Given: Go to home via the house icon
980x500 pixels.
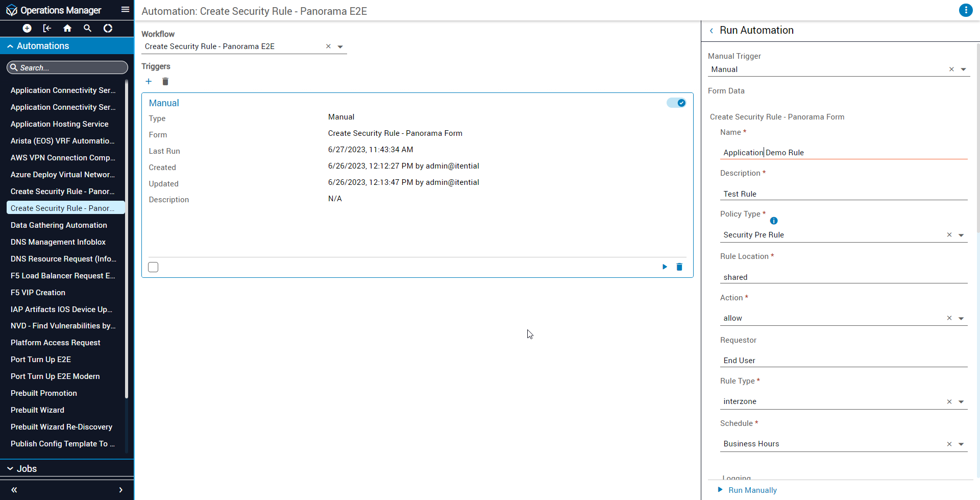Looking at the screenshot, I should [67, 29].
